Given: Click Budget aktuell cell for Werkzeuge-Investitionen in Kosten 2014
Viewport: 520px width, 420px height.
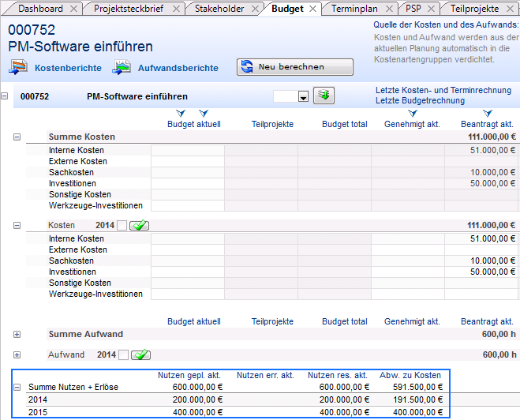Looking at the screenshot, I should (x=188, y=294).
